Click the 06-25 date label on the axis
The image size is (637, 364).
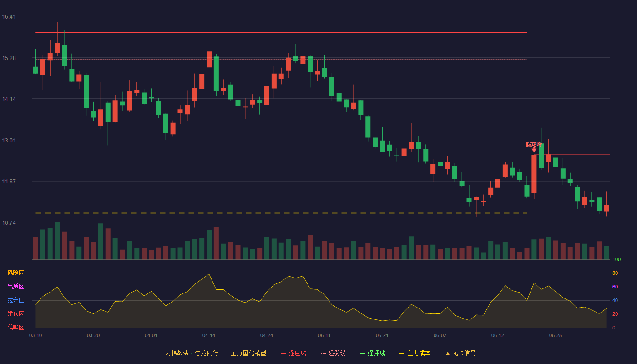pos(556,335)
